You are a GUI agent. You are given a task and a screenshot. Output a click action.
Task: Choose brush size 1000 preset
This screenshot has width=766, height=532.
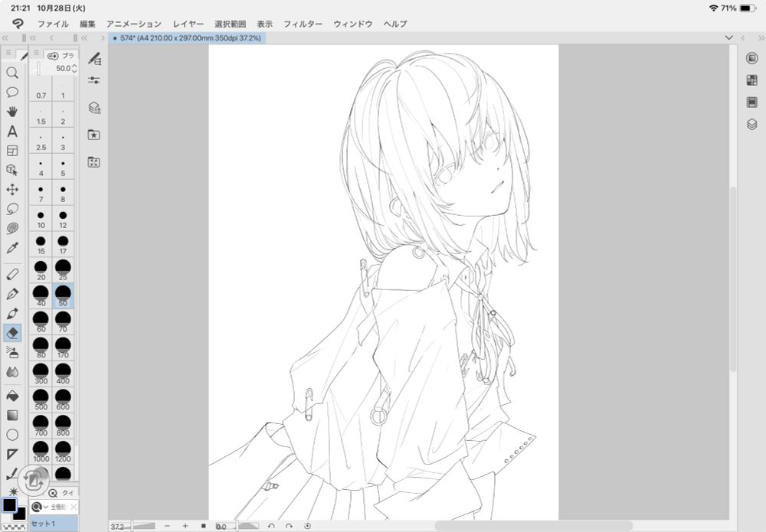coord(41,452)
